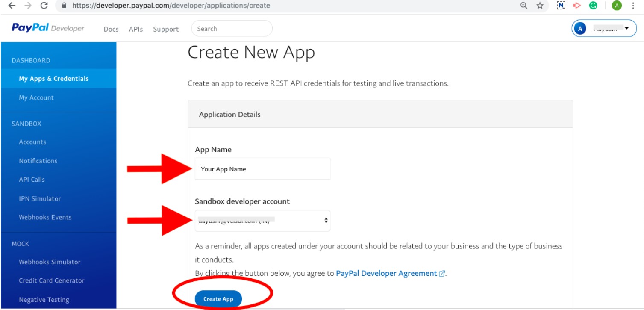This screenshot has height=310, width=644.
Task: Open the PayPal Developer Agreement link
Action: (x=386, y=273)
